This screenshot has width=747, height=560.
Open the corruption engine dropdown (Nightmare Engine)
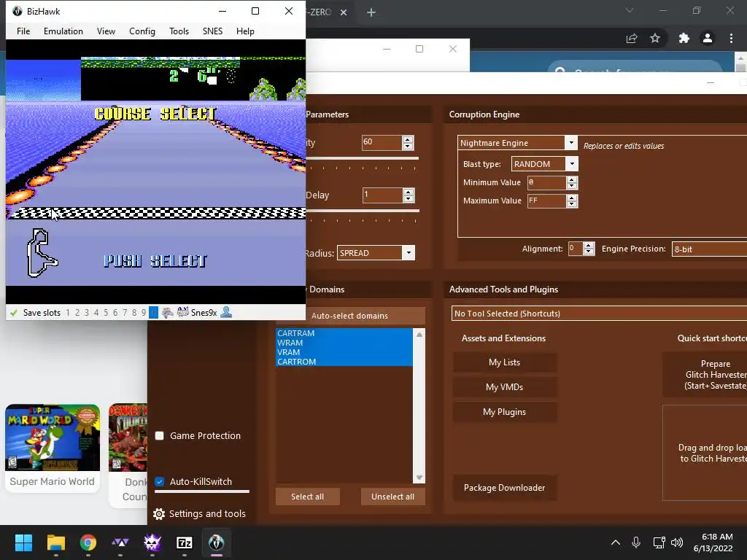[x=570, y=143]
